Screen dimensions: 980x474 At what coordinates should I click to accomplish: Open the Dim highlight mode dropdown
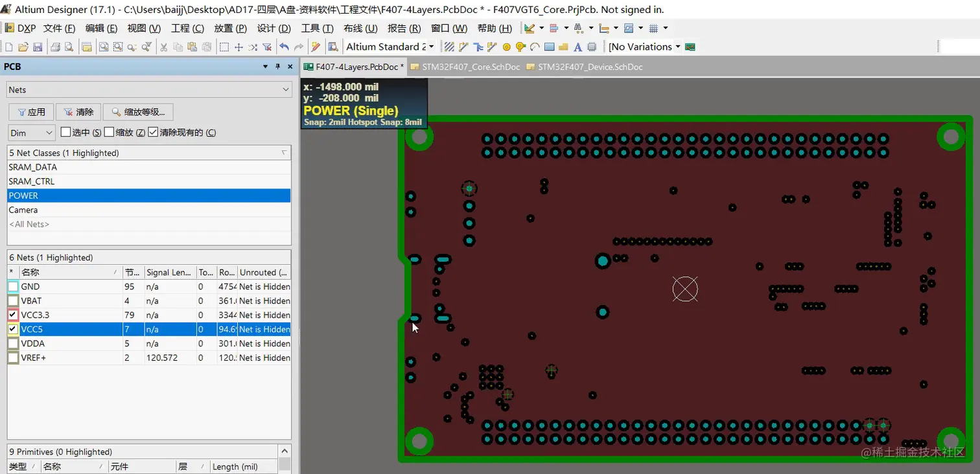pyautogui.click(x=32, y=133)
